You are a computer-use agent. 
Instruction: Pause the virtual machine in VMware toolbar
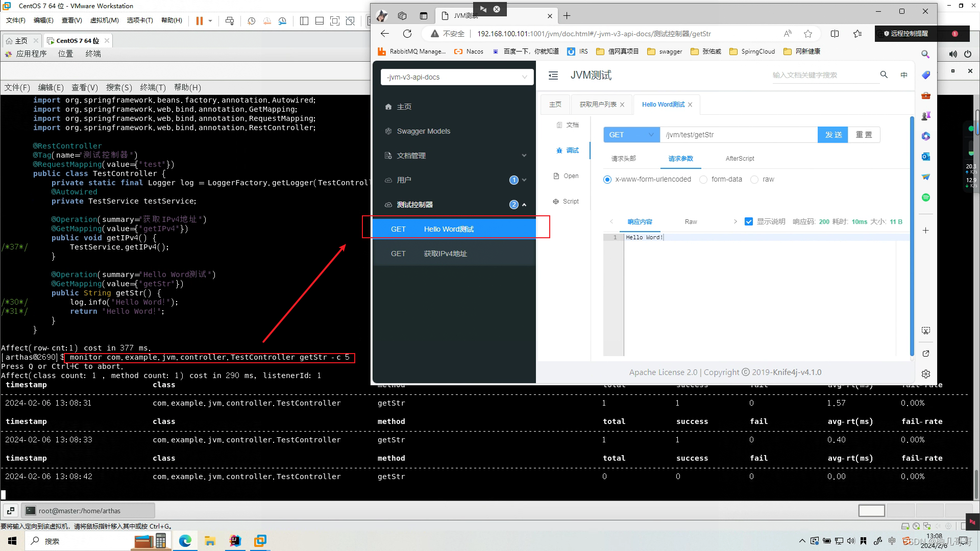199,20
